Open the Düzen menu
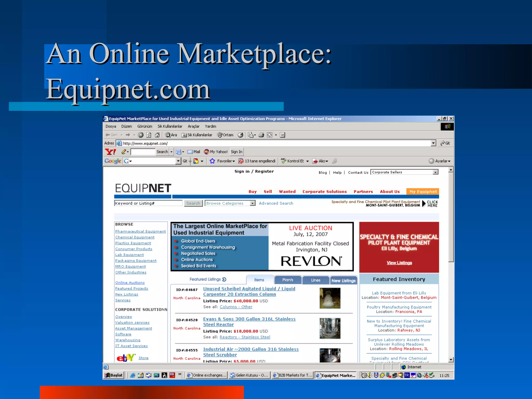This screenshot has height=399, width=532. click(x=127, y=126)
